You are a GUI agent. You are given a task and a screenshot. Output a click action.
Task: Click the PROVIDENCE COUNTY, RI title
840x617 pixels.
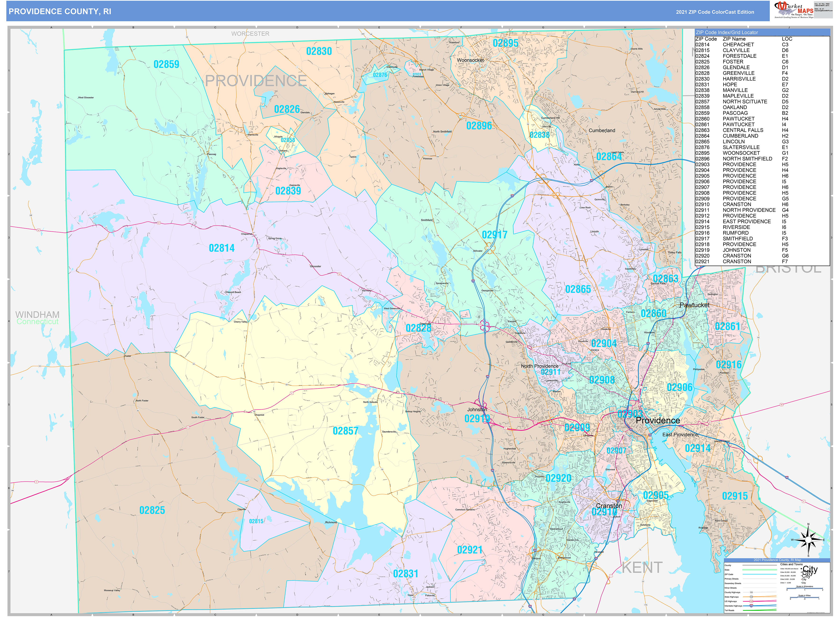[x=60, y=11]
